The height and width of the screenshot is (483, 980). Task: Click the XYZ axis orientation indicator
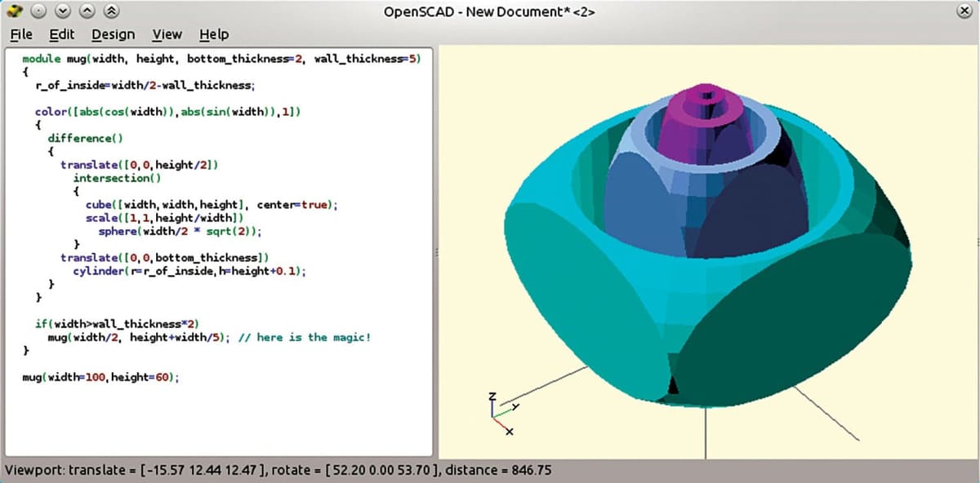pyautogui.click(x=499, y=413)
